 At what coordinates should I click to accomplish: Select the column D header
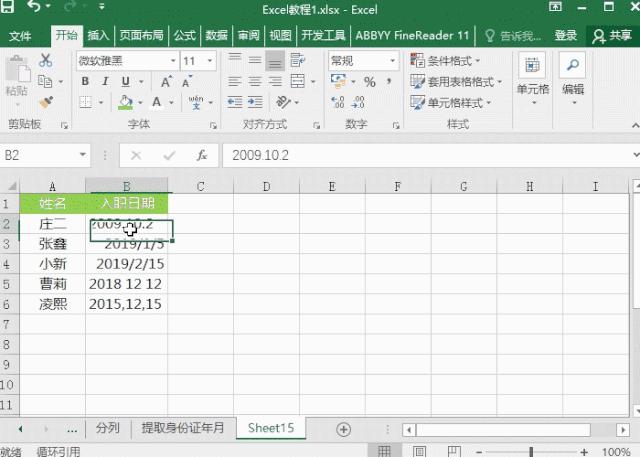coord(266,186)
